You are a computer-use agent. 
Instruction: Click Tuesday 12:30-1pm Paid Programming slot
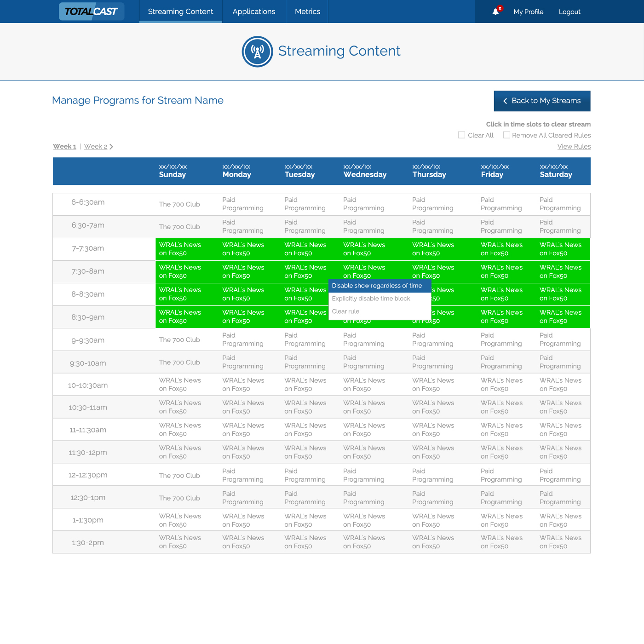[305, 498]
